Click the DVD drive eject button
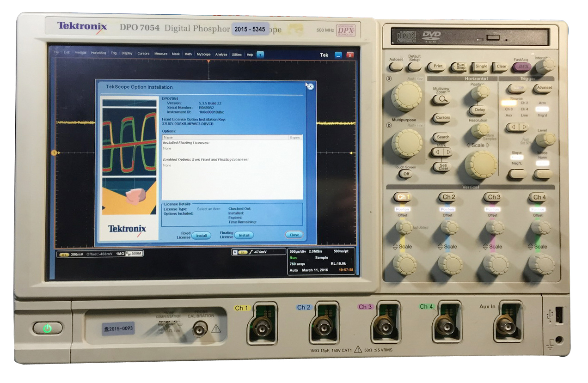The width and height of the screenshot is (588, 383). (493, 38)
